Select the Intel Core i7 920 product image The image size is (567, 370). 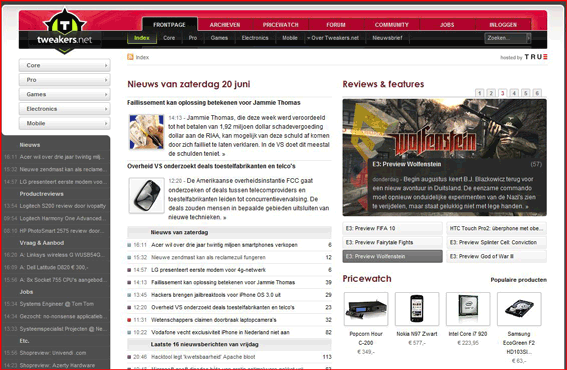[x=468, y=309]
